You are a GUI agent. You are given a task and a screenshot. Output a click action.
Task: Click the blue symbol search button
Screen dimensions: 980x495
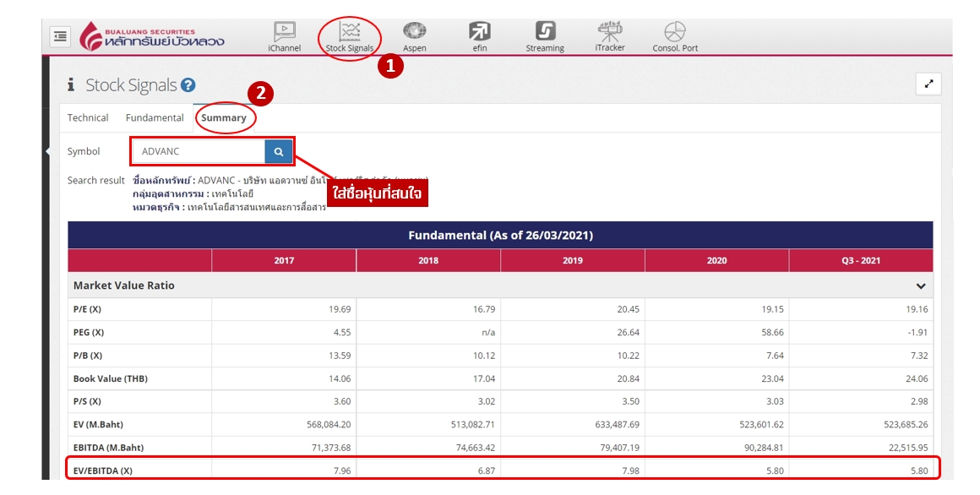click(x=279, y=151)
